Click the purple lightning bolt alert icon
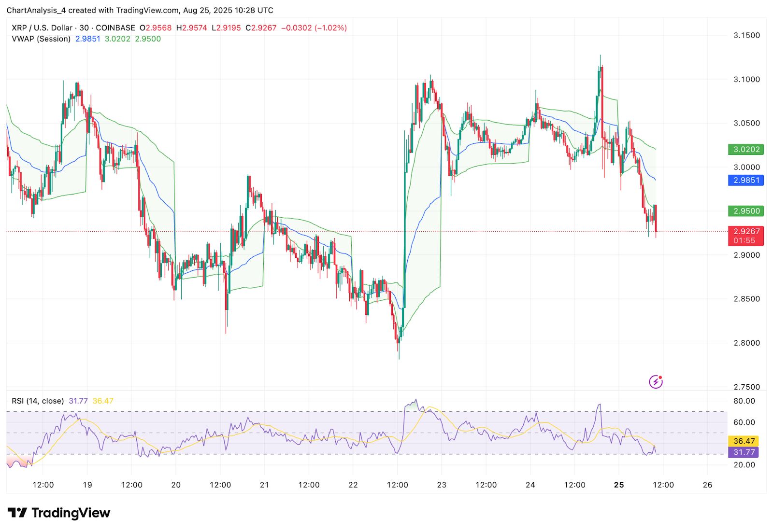This screenshot has width=773, height=532. pyautogui.click(x=656, y=382)
